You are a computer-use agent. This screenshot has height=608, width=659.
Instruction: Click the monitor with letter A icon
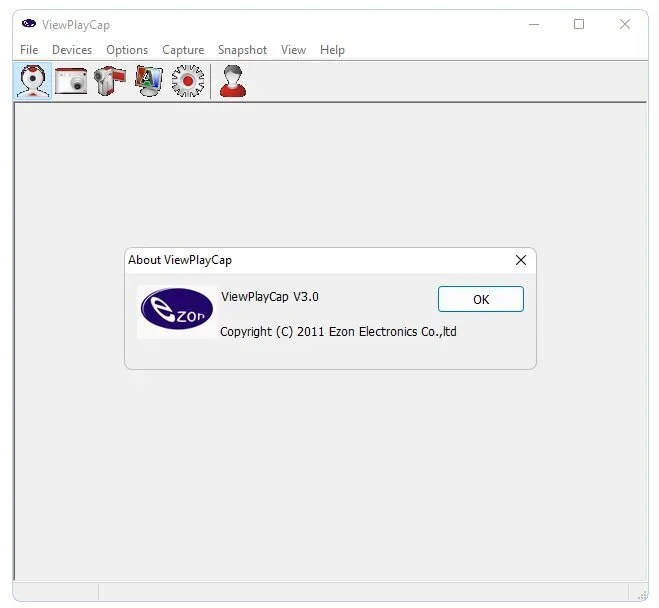pyautogui.click(x=148, y=81)
